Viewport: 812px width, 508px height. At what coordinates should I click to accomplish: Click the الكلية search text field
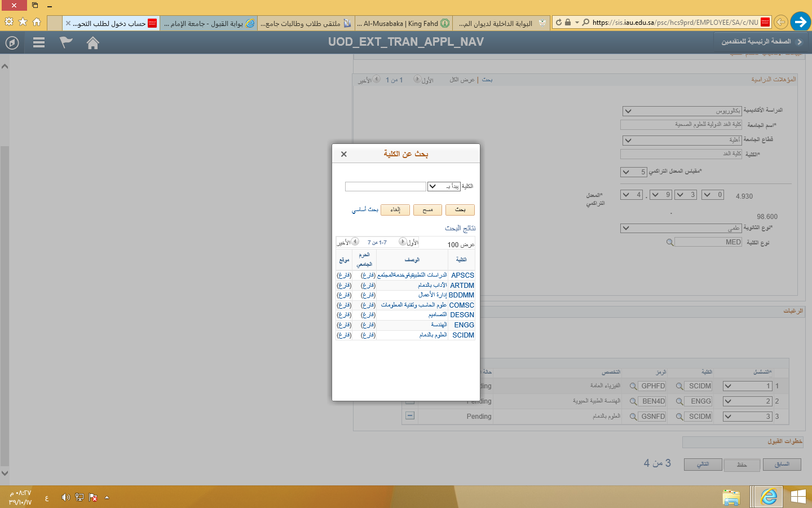[386, 186]
